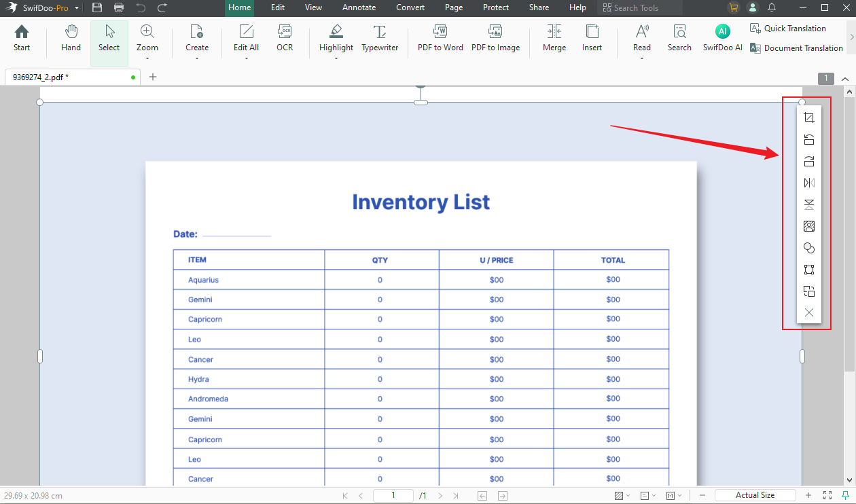Open the notifications bell

coord(772,7)
